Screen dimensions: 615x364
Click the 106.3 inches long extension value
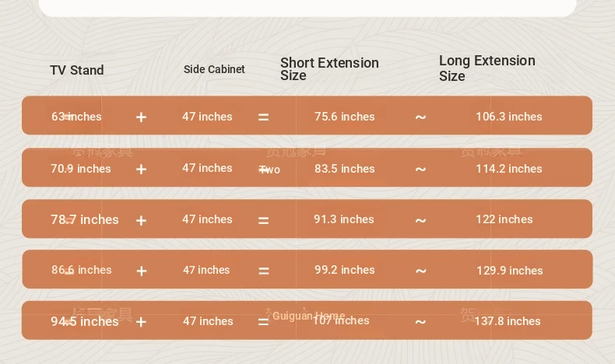(508, 117)
